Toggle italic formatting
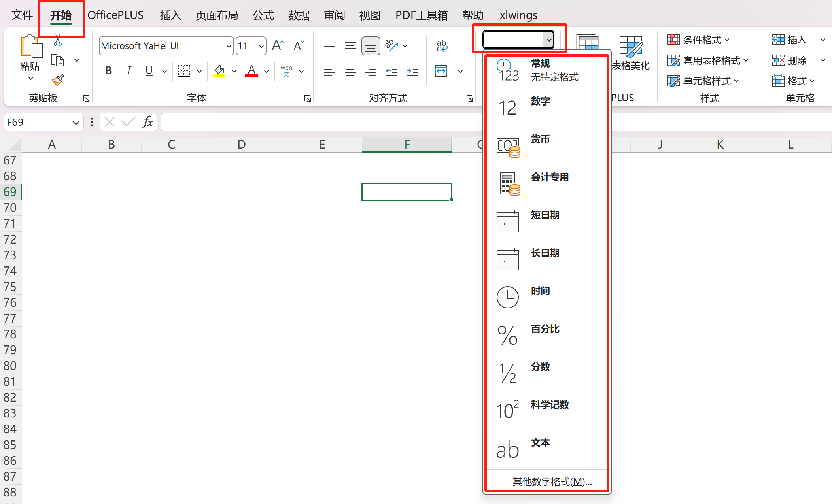The height and width of the screenshot is (504, 832). point(129,71)
